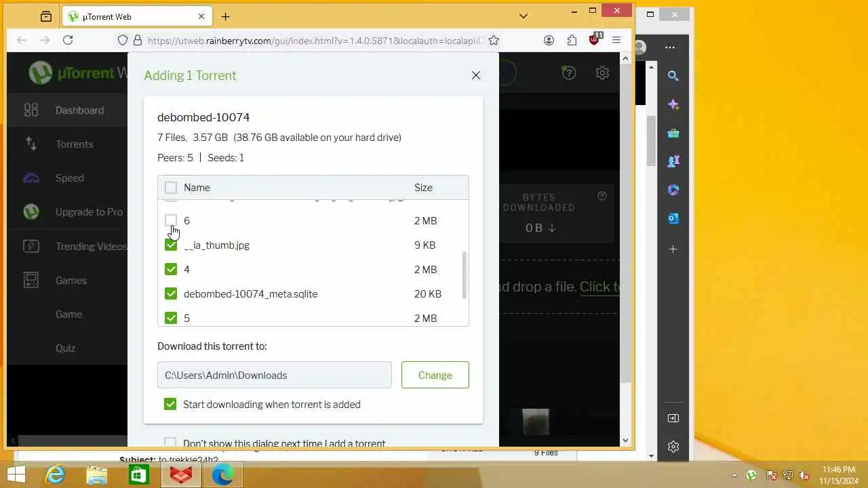The width and height of the screenshot is (868, 488).
Task: Open uBlock Origin extension icon
Action: 595,39
